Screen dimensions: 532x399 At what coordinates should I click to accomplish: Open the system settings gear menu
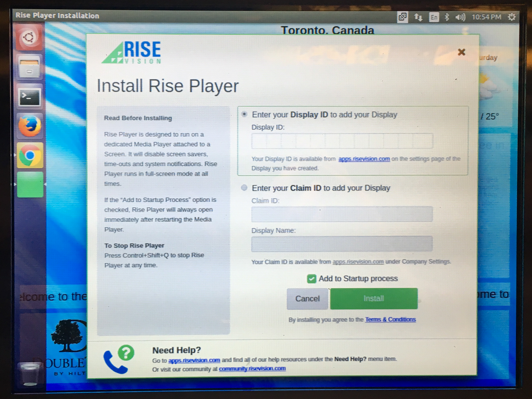[x=512, y=17]
